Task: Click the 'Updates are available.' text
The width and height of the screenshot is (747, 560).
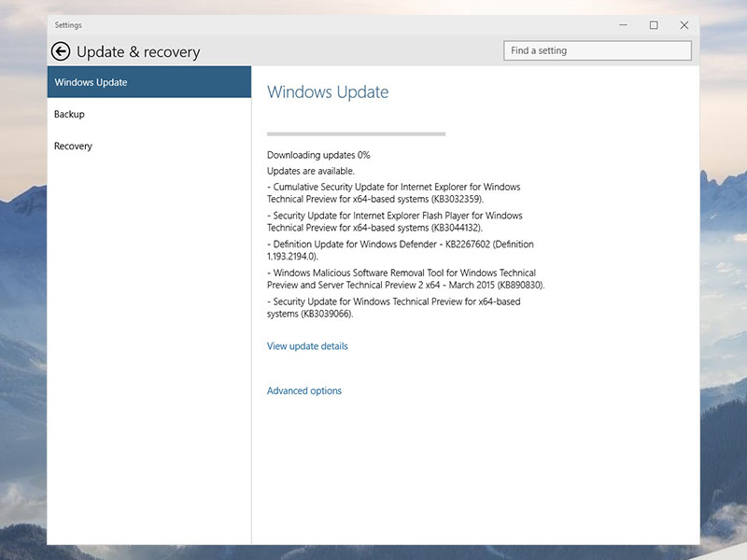Action: point(311,171)
